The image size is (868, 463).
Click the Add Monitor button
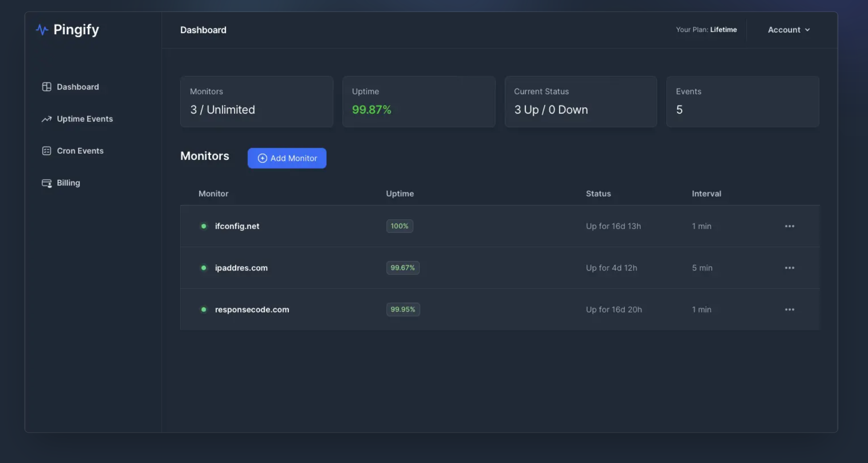(x=287, y=158)
